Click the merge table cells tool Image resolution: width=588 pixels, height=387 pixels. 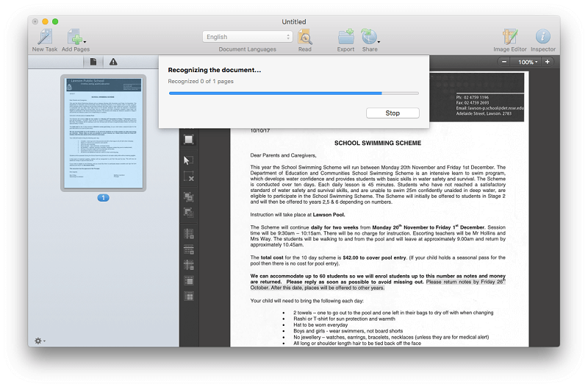coord(189,280)
